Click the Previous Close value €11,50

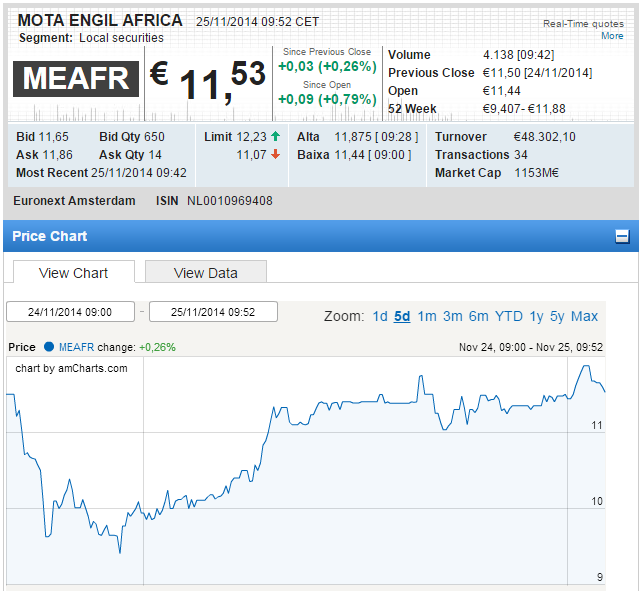(502, 73)
